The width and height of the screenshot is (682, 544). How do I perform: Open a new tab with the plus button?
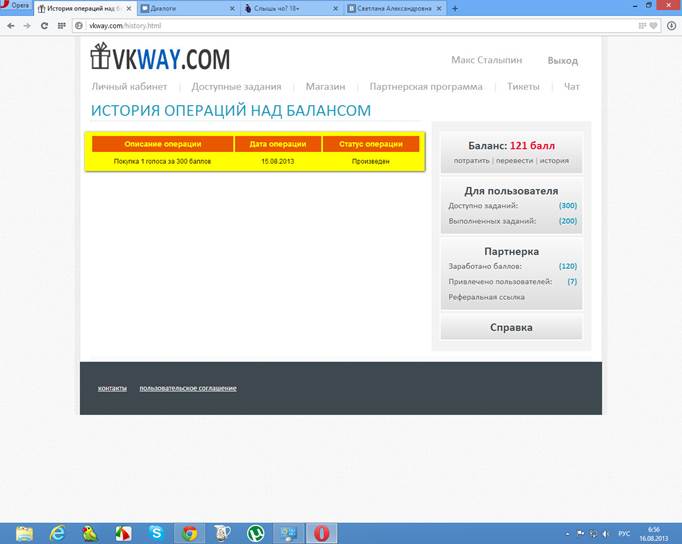[x=455, y=8]
